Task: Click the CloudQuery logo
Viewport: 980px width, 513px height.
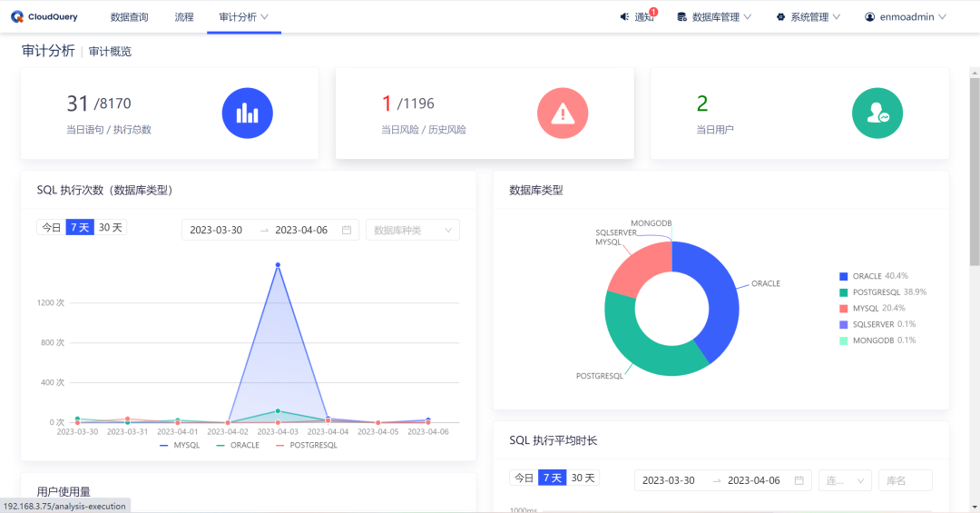Action: click(44, 17)
